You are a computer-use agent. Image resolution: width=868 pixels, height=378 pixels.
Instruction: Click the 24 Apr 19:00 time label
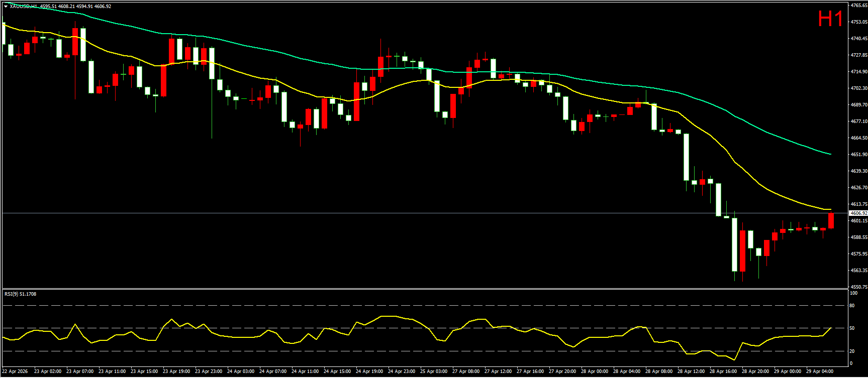click(x=369, y=371)
